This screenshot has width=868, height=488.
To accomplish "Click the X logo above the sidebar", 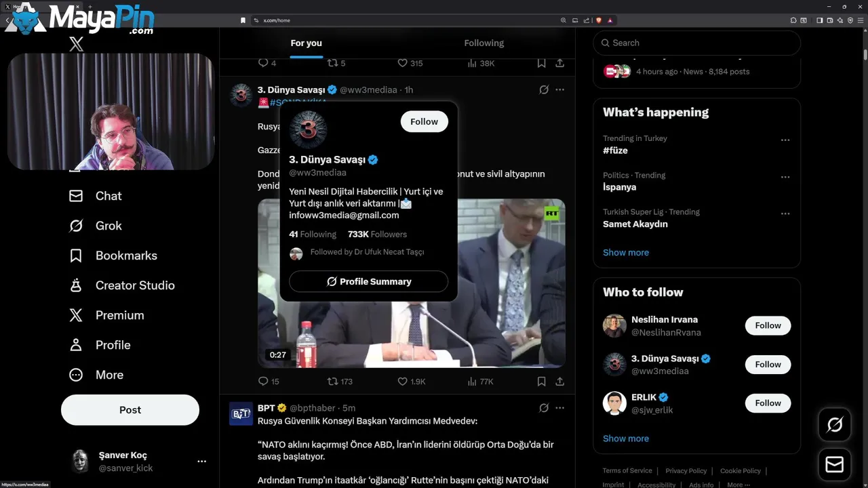I will coord(77,45).
